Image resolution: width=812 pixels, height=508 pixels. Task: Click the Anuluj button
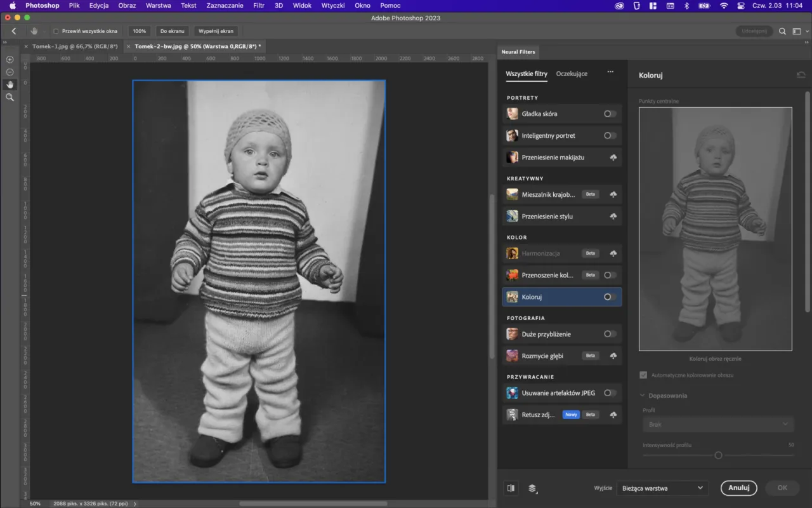[x=738, y=488]
